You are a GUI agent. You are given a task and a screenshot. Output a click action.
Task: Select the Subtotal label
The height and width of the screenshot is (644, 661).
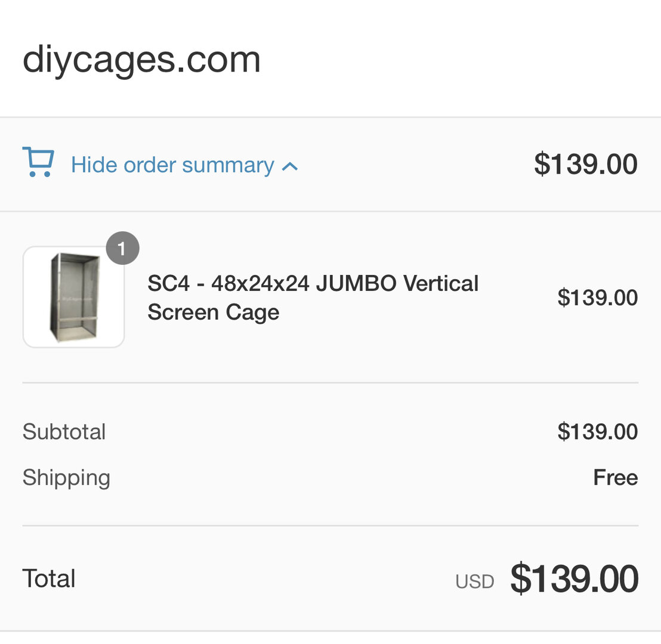pos(64,432)
